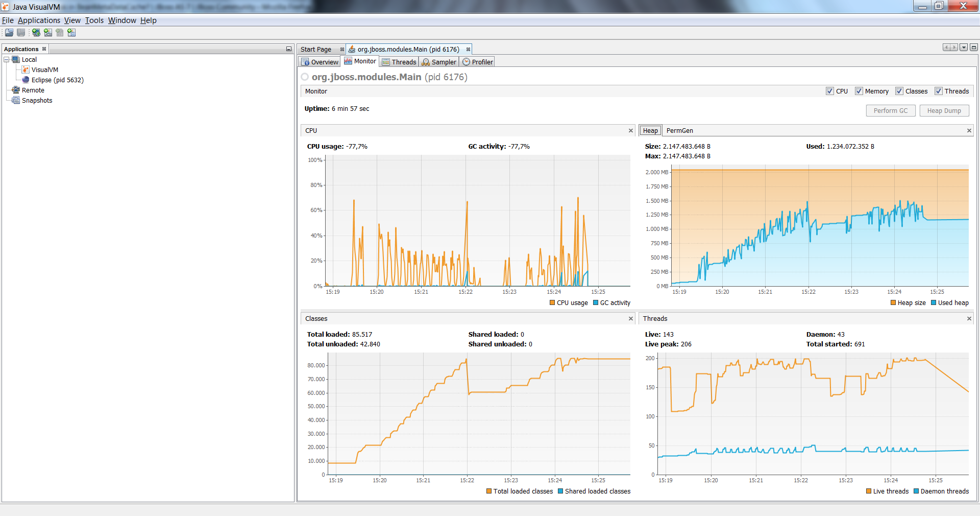Click the Eclipse sphere icon in tree

(26, 80)
